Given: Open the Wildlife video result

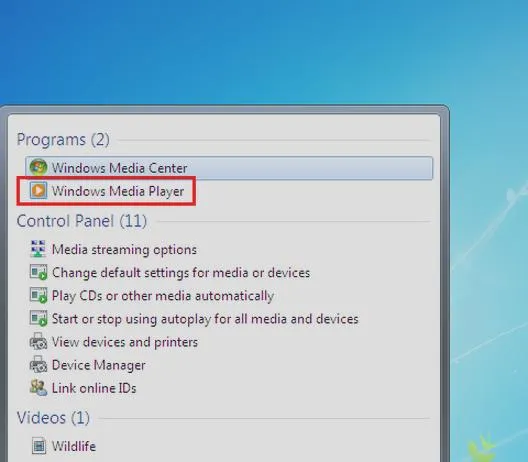Looking at the screenshot, I should (74, 446).
